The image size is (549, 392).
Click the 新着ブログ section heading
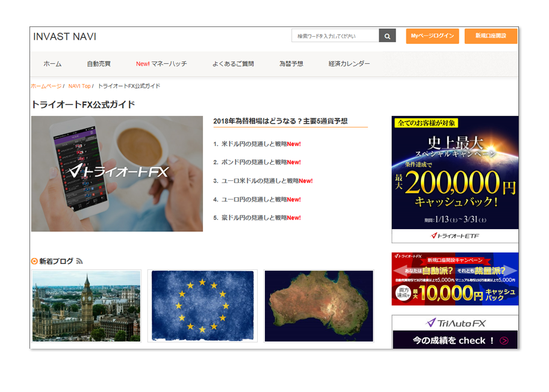pyautogui.click(x=56, y=261)
